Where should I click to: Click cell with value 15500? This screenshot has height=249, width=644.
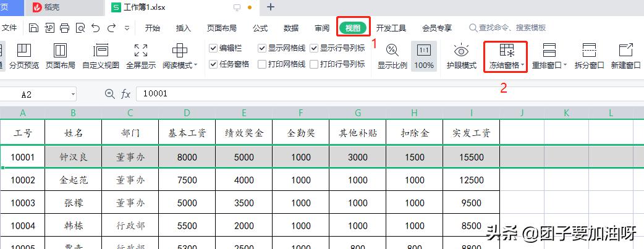pyautogui.click(x=472, y=157)
